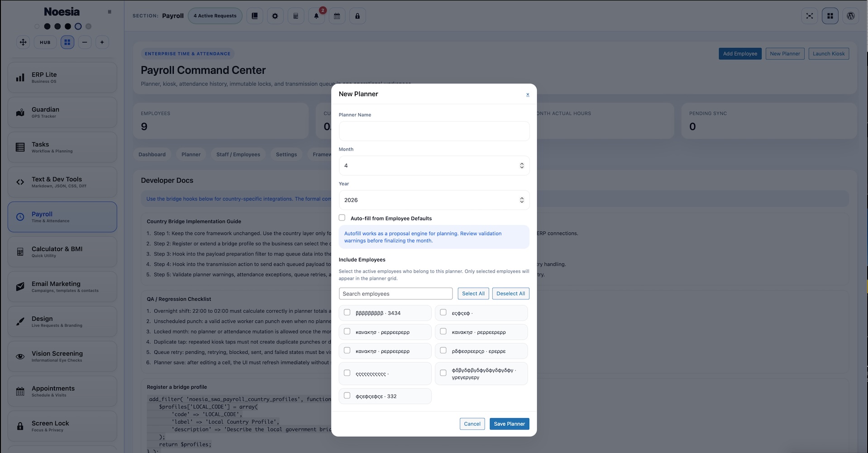The width and height of the screenshot is (868, 453).
Task: Open Vision Screening in sidebar
Action: pos(62,357)
